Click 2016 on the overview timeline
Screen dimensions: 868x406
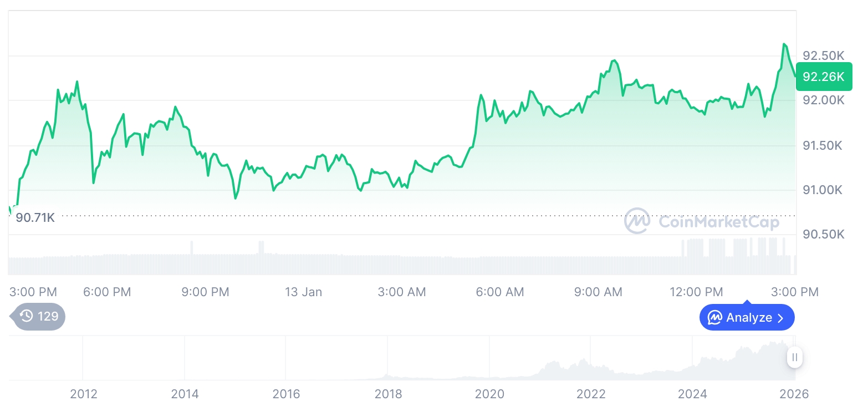(x=286, y=394)
